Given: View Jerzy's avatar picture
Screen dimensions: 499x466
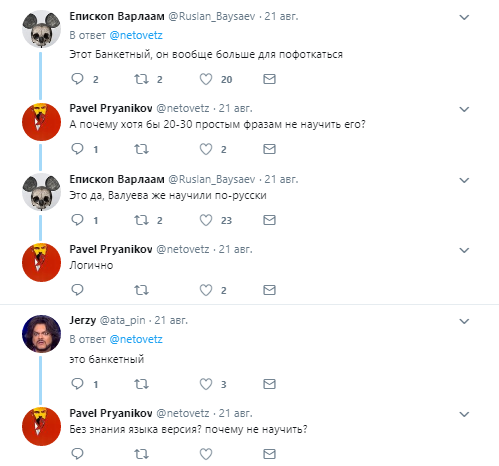Looking at the screenshot, I should [41, 334].
